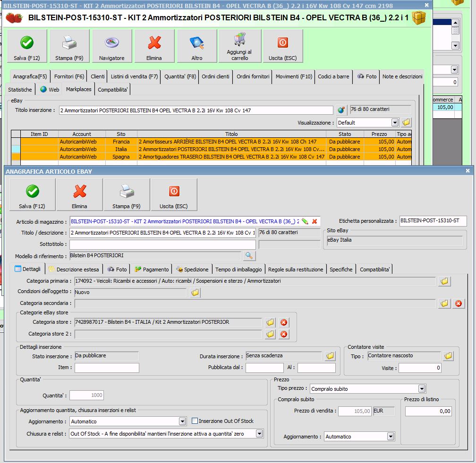Click folder icon beside Visualizzazione dropdown
Image resolution: width=476 pixels, height=463 pixels.
[x=406, y=123]
